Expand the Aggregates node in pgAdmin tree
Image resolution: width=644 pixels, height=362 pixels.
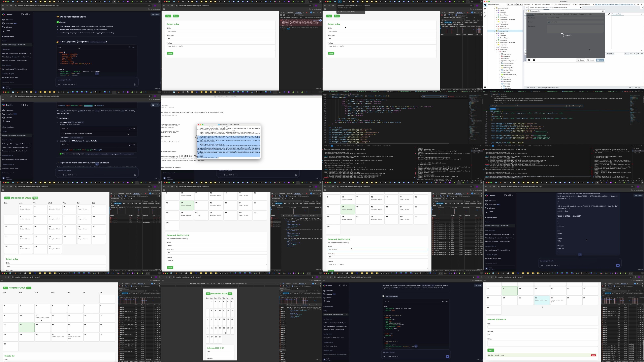[500, 54]
